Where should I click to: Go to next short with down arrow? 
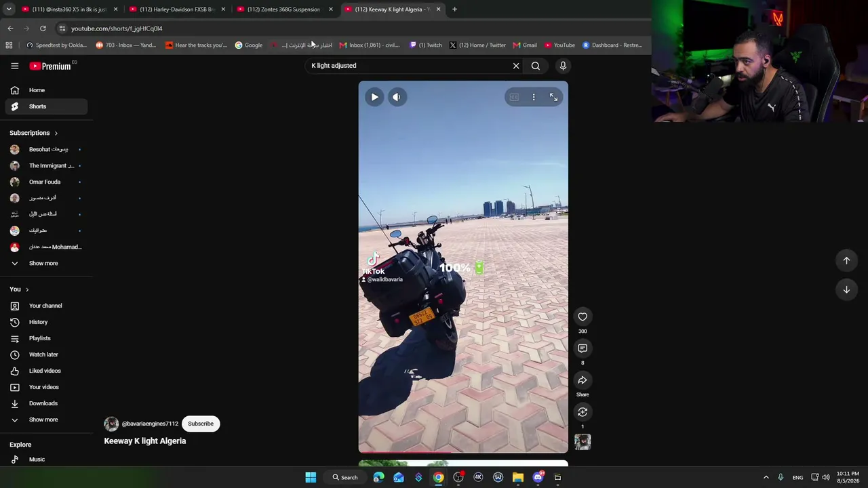(846, 289)
